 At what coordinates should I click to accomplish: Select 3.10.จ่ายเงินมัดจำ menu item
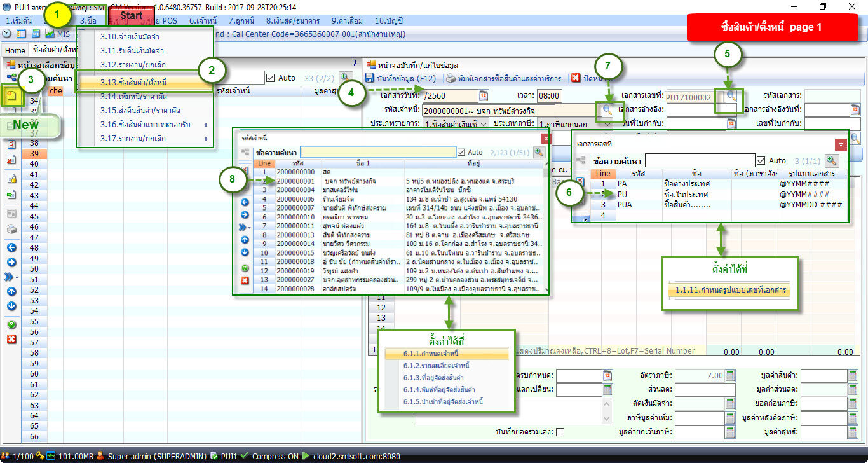click(146, 36)
